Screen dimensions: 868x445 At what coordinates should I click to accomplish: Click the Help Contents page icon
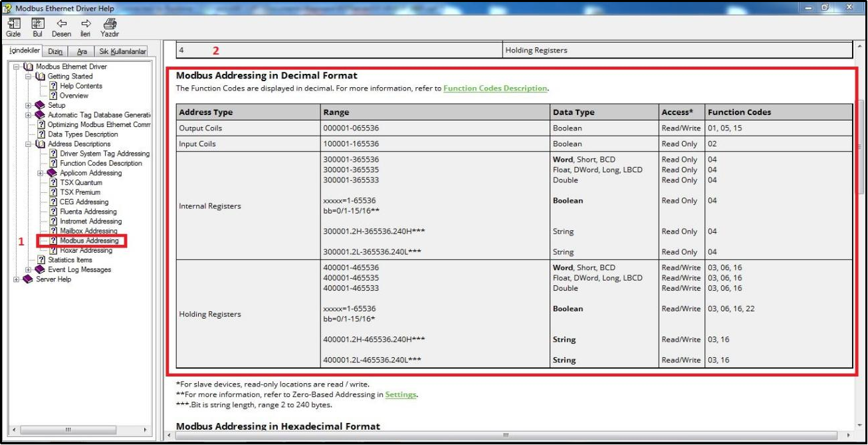pyautogui.click(x=54, y=86)
